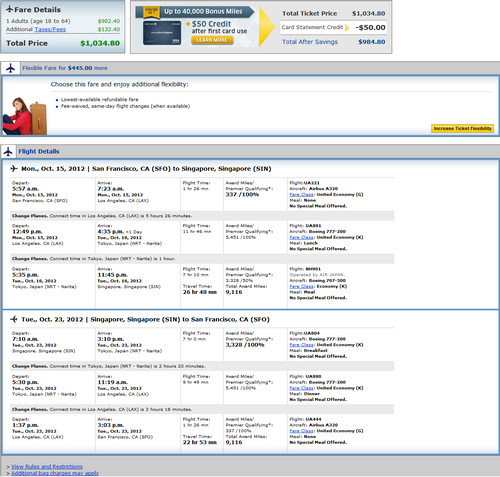Click Increase Ticket Flexibility button
500x477 pixels.
[462, 128]
